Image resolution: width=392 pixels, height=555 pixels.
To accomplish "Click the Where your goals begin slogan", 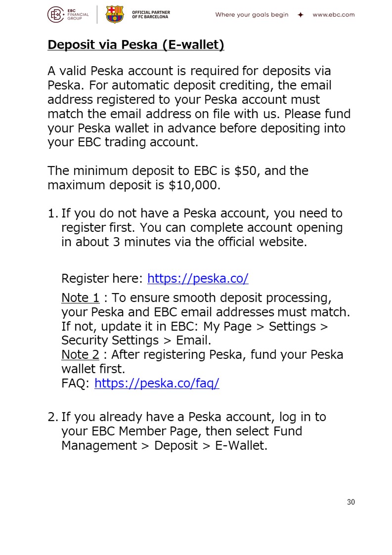I will coord(252,15).
